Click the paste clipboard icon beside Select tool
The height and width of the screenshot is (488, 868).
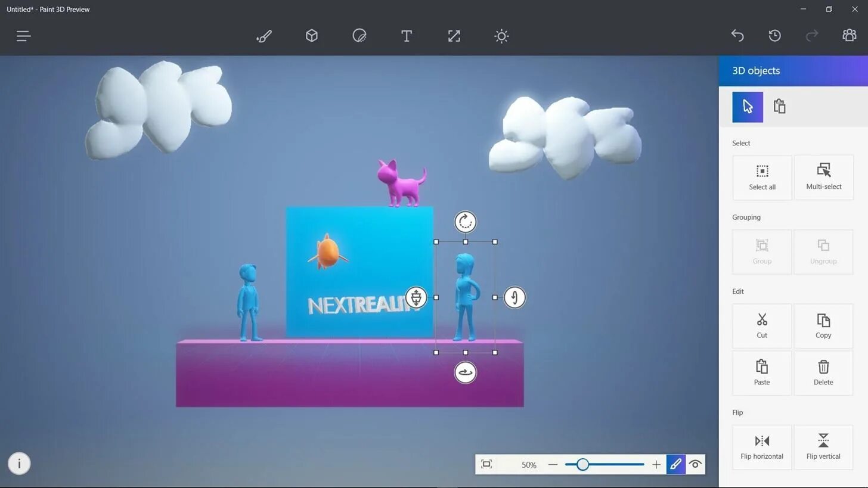[x=779, y=107]
